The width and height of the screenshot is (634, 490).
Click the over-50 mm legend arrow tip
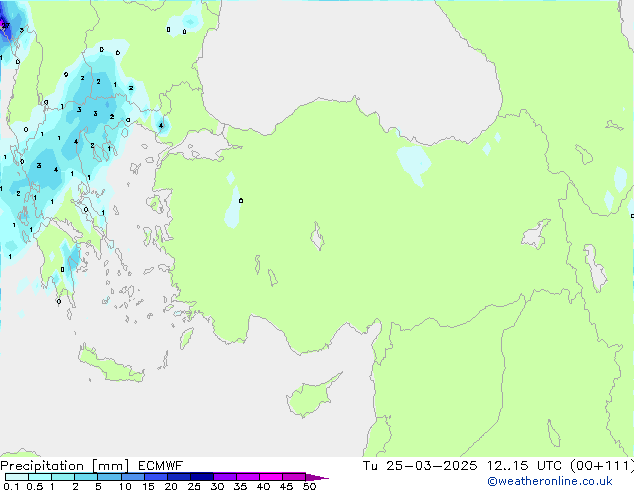pos(317,477)
